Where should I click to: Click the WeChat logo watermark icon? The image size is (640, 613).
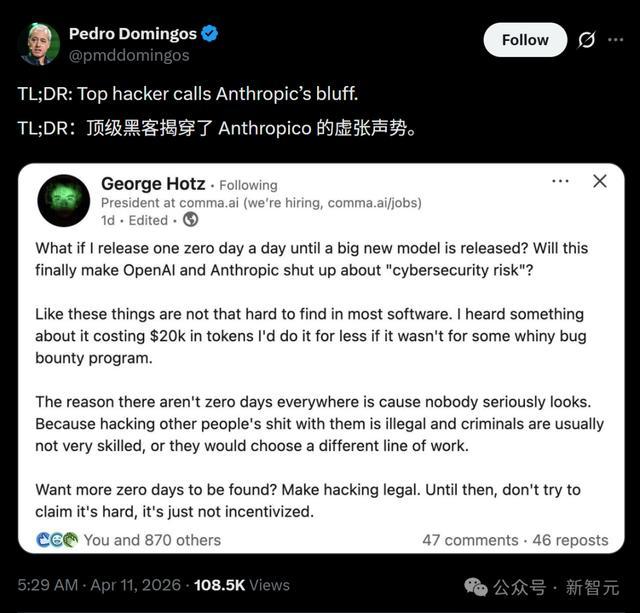(x=476, y=587)
